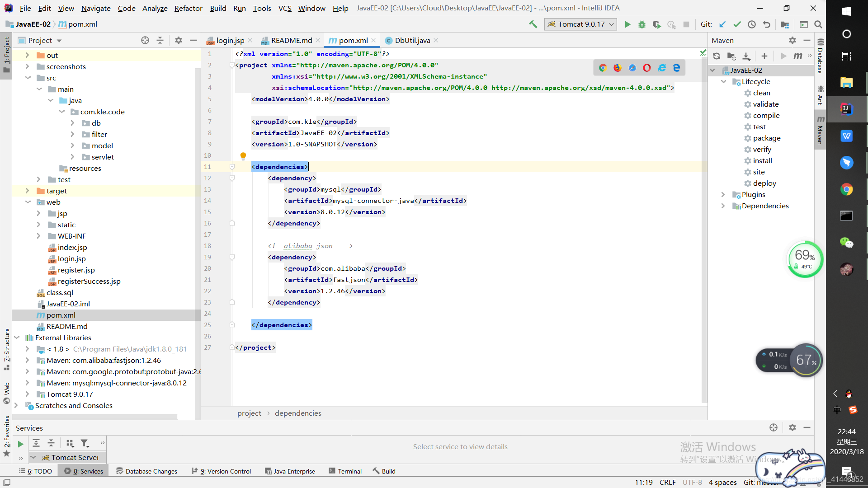Image resolution: width=868 pixels, height=488 pixels.
Task: Expand the Plugins node in Maven panel
Action: pyautogui.click(x=723, y=194)
